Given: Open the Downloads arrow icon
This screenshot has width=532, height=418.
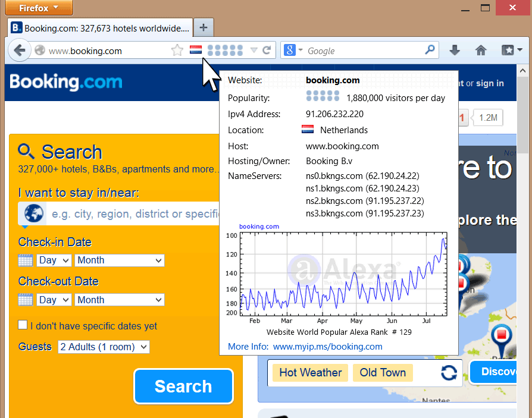Looking at the screenshot, I should click(455, 51).
